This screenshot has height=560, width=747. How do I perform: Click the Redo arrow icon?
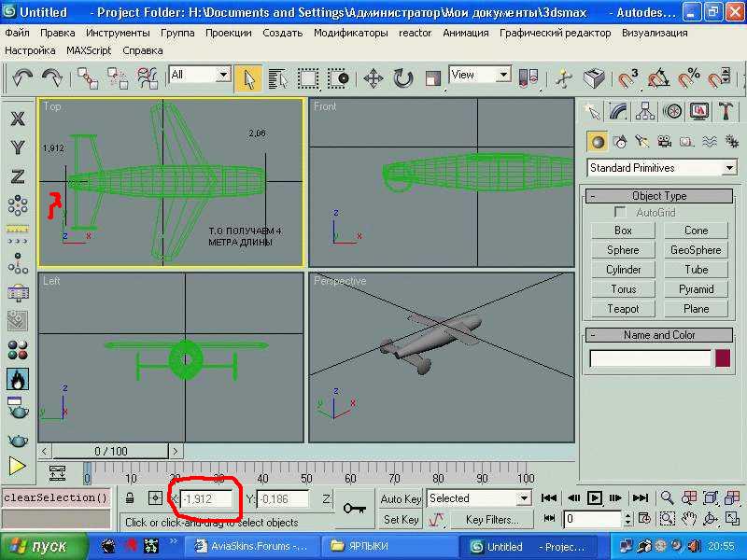52,77
